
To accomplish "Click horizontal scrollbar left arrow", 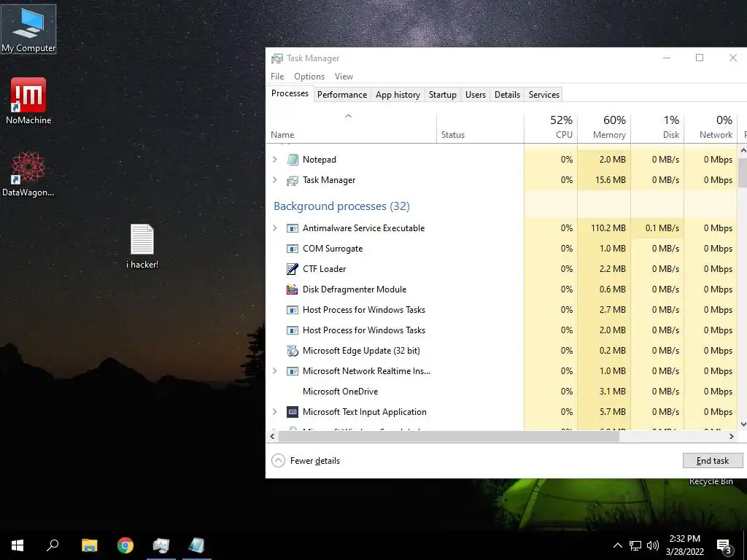I will pyautogui.click(x=273, y=436).
